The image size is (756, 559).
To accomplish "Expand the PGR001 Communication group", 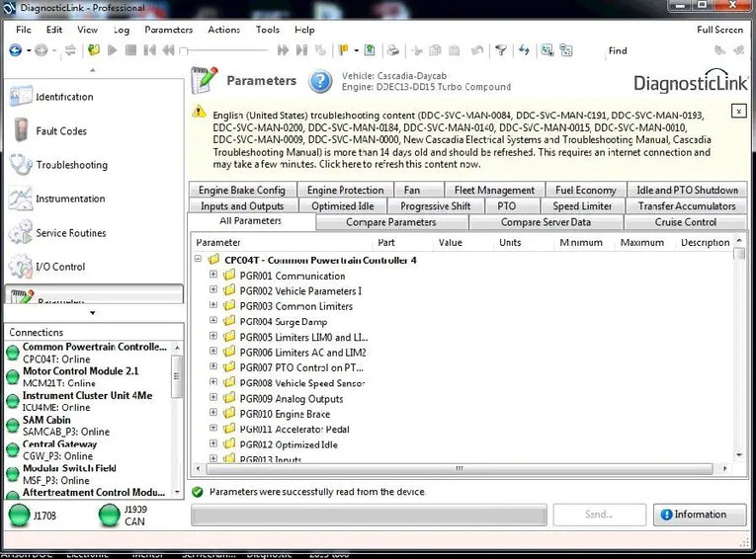I will [x=213, y=276].
